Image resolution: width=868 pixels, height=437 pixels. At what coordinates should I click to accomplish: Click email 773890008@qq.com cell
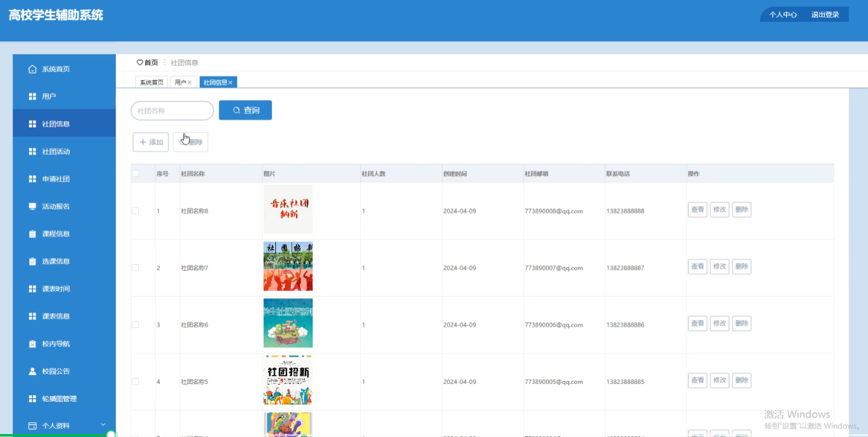click(x=554, y=211)
